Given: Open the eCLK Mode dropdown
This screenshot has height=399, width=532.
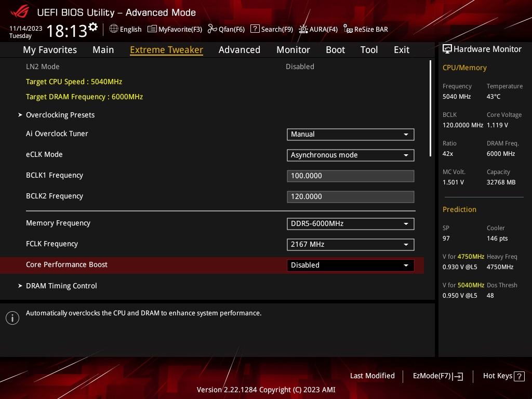Looking at the screenshot, I should [351, 155].
